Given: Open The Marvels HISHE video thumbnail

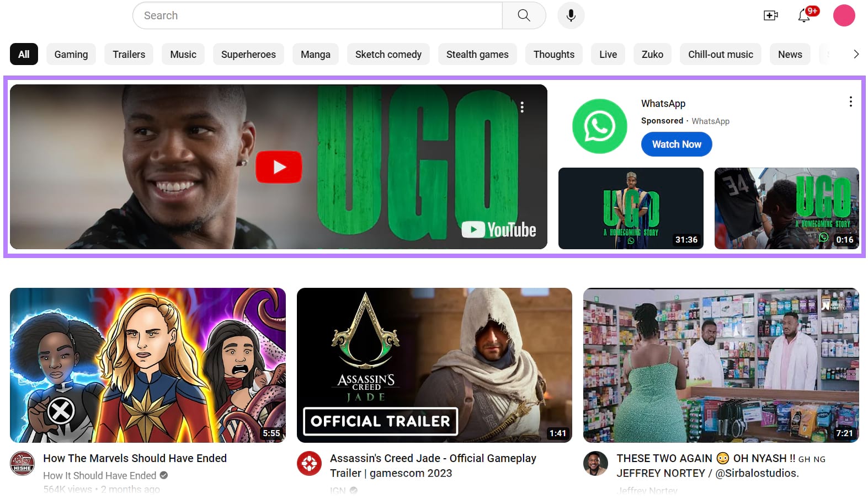Looking at the screenshot, I should 148,365.
